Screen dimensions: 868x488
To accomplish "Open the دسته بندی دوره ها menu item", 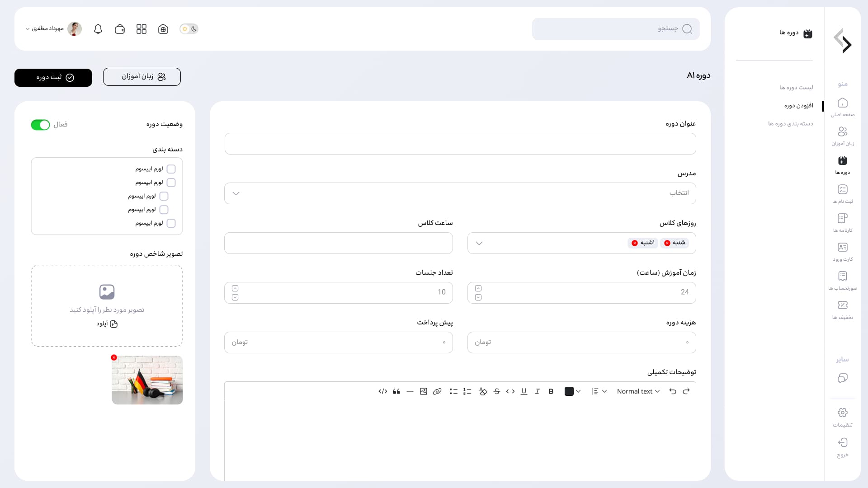I will (x=790, y=123).
